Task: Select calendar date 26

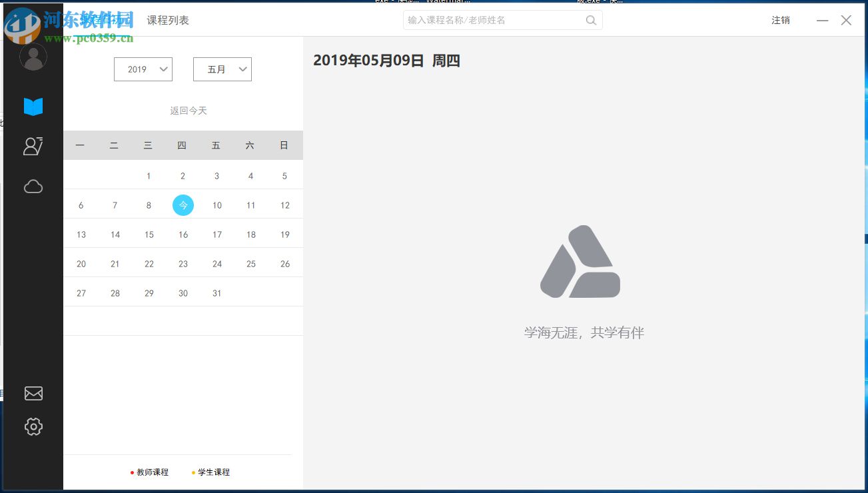Action: 285,264
